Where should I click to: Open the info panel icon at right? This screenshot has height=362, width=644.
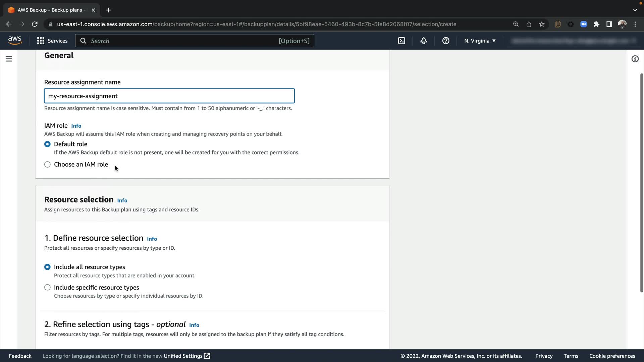click(635, 59)
